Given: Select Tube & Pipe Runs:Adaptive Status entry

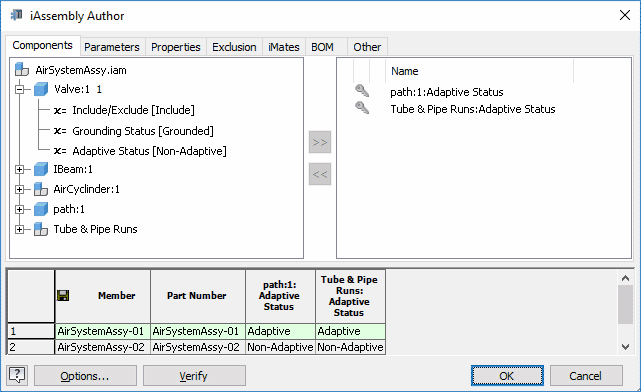Looking at the screenshot, I should [473, 109].
